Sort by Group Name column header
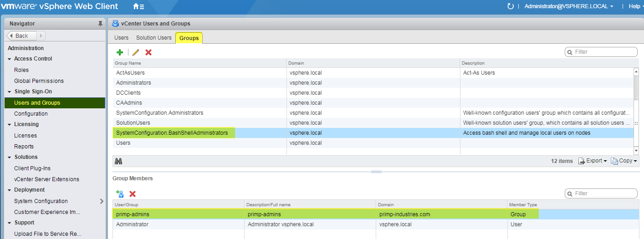This screenshot has width=644, height=239. 199,63
